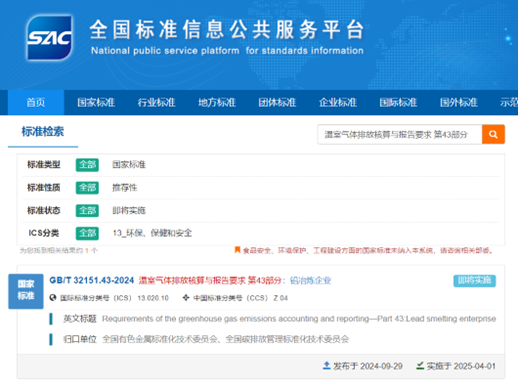Open the GB/T 32151.43-2024 standard link

pyautogui.click(x=92, y=280)
